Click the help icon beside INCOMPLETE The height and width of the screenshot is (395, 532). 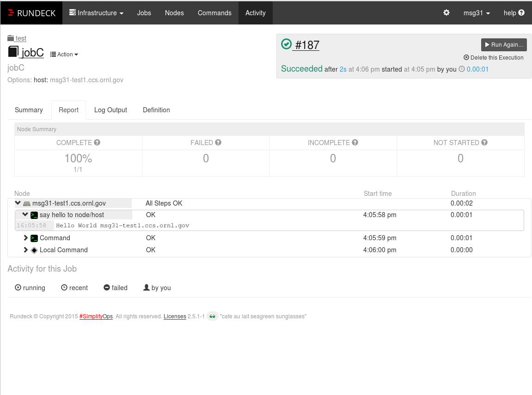[x=355, y=143]
